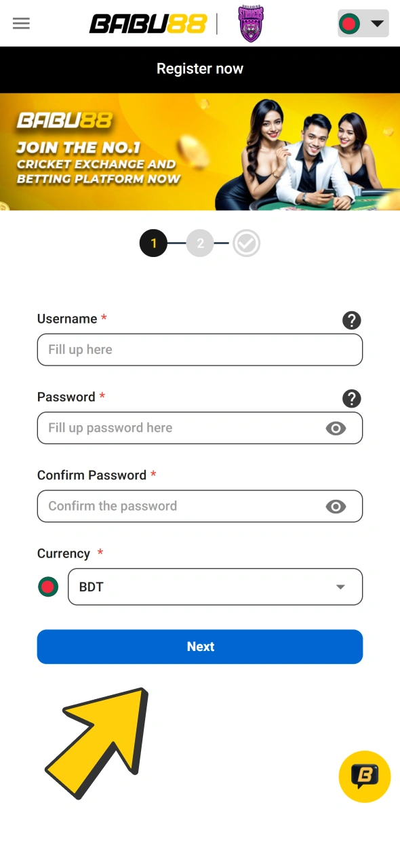Select step 1 in the registration progress
The height and width of the screenshot is (868, 400).
pyautogui.click(x=153, y=243)
